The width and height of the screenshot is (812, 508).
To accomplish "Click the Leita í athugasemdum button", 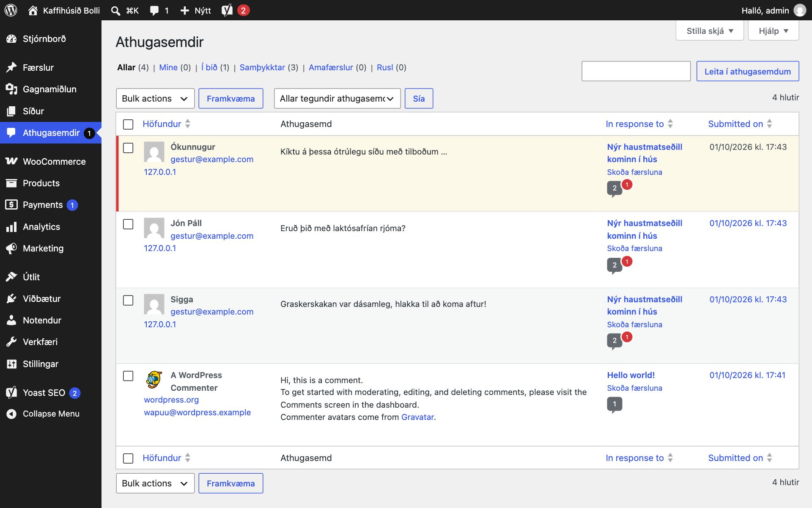I will pos(748,71).
